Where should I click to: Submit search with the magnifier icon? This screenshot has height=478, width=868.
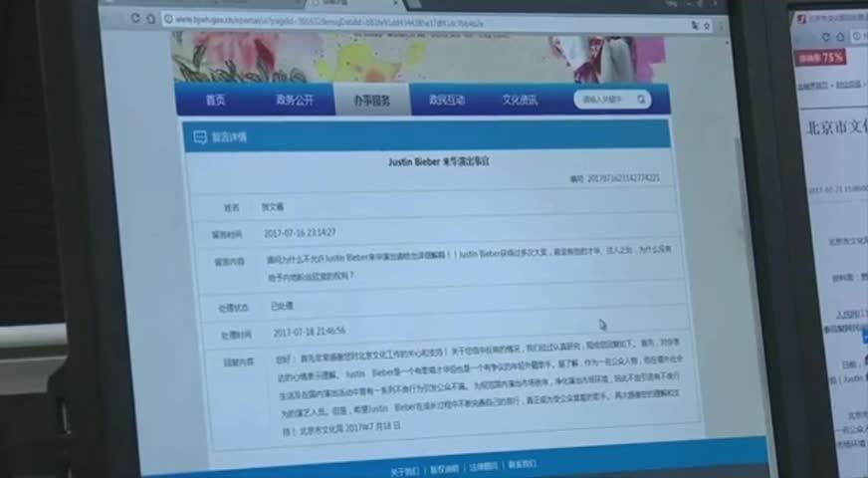pos(641,100)
